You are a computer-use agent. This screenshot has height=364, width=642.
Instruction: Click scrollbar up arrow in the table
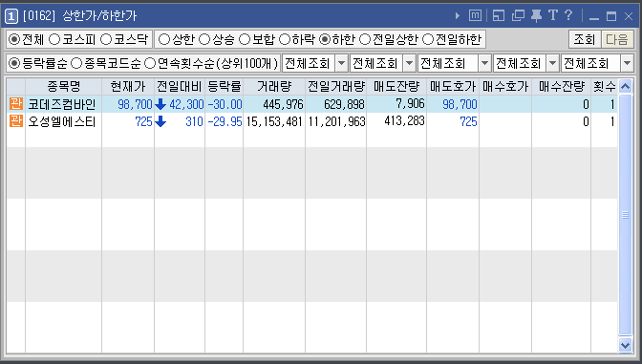coord(625,86)
